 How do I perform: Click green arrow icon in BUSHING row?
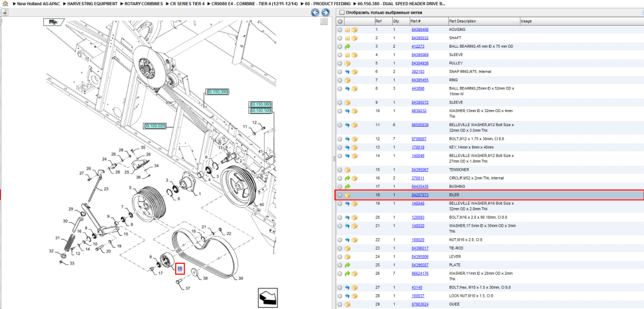(x=347, y=187)
